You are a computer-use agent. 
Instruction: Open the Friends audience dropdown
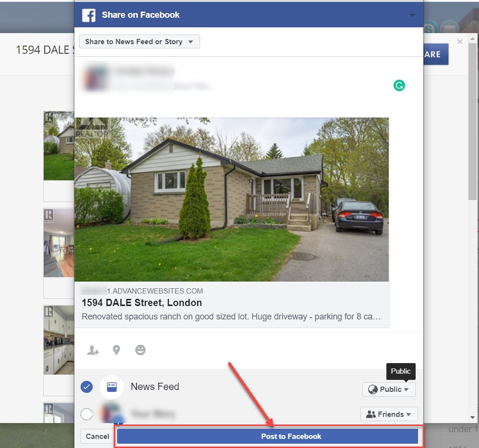[389, 414]
